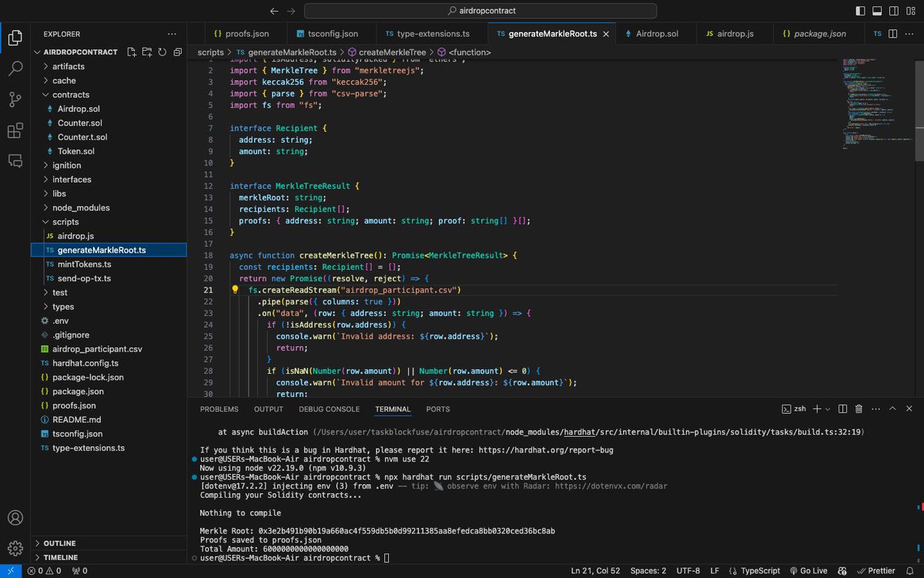924x578 pixels.
Task: Click createMerkleTree in the breadcrumb
Action: click(392, 52)
